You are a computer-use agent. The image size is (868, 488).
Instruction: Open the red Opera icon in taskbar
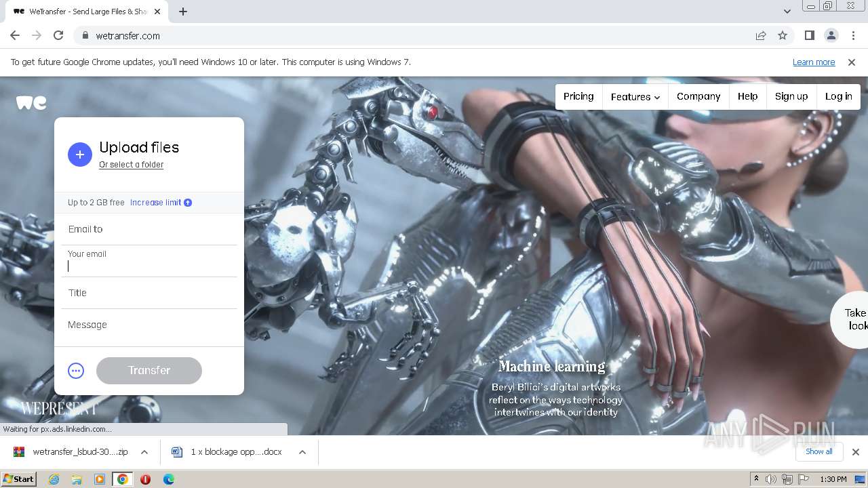145,479
